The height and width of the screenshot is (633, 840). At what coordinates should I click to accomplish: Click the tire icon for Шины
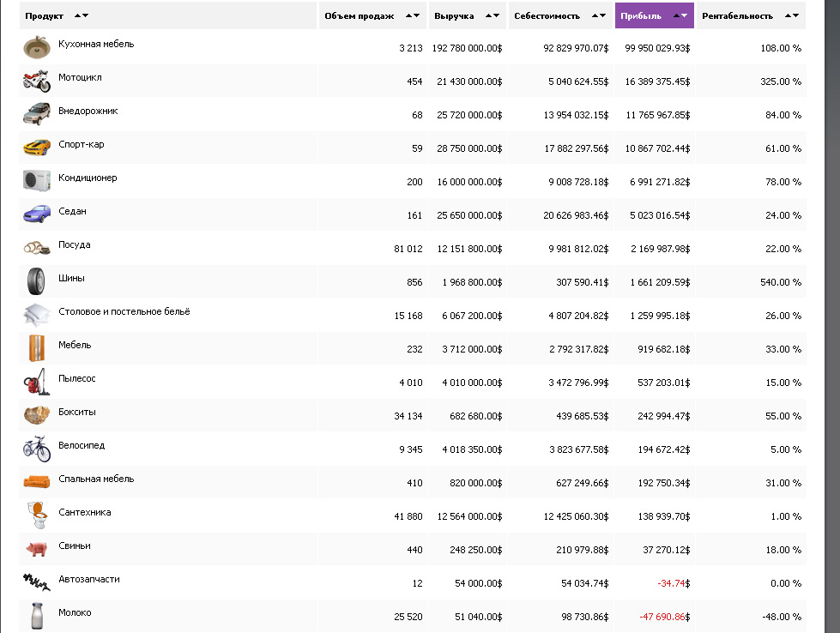(x=36, y=281)
